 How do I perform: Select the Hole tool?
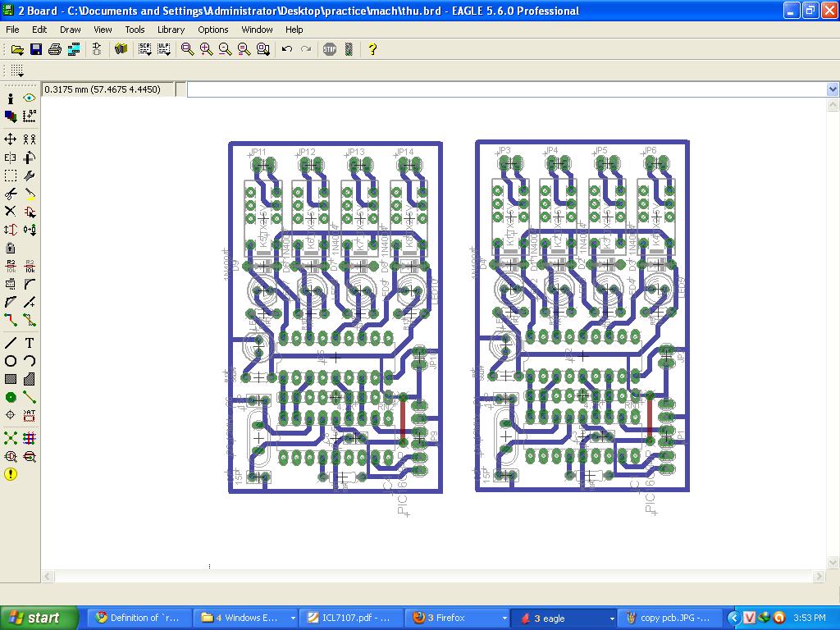(10, 414)
